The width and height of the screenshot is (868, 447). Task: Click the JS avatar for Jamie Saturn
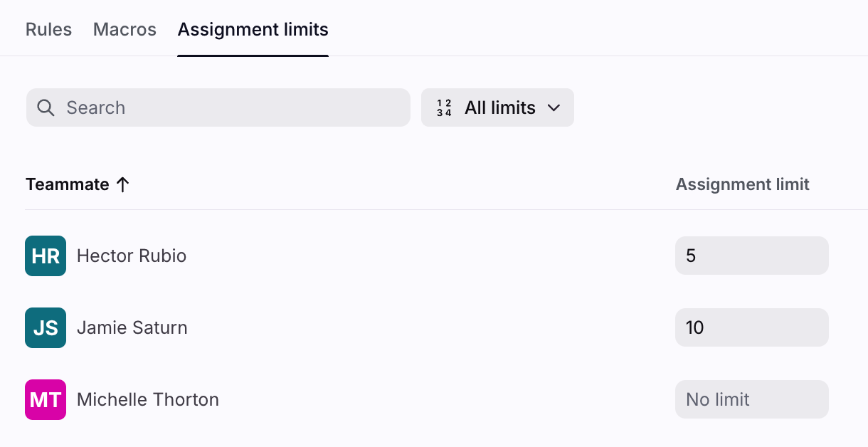pyautogui.click(x=46, y=327)
